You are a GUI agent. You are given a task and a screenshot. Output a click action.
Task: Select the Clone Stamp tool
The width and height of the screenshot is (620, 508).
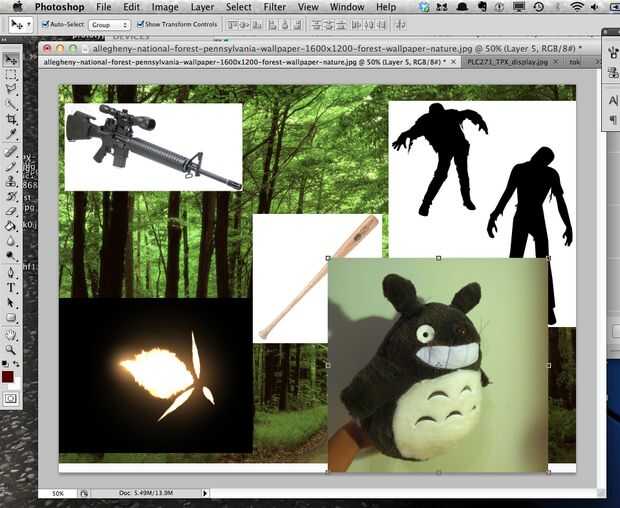point(11,181)
